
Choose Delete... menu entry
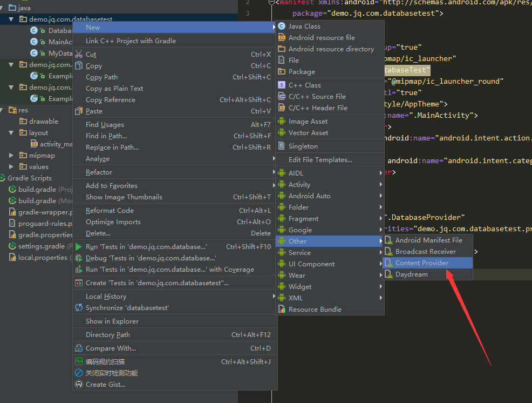click(x=175, y=233)
